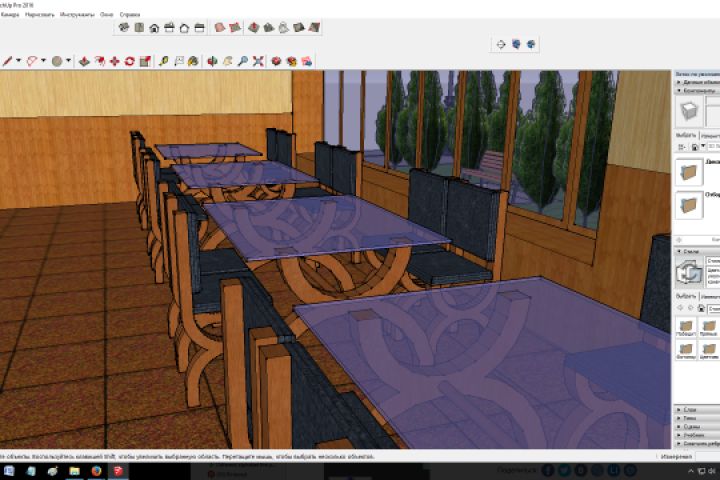Switch to the Iso view icon
The height and width of the screenshot is (480, 720).
[x=124, y=28]
